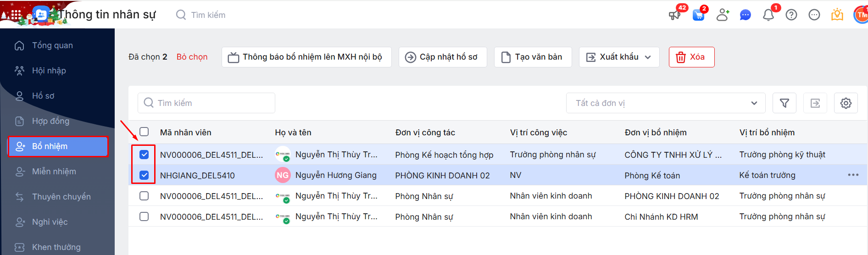Click the add user icon

point(723,15)
